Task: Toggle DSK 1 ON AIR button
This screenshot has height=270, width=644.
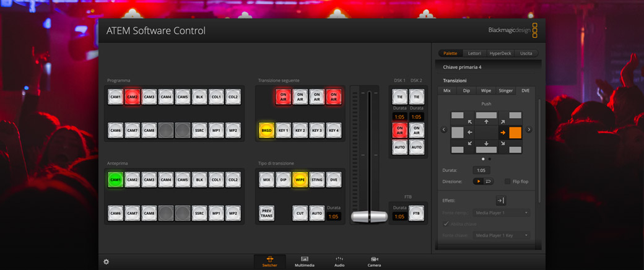Action: pos(399,129)
